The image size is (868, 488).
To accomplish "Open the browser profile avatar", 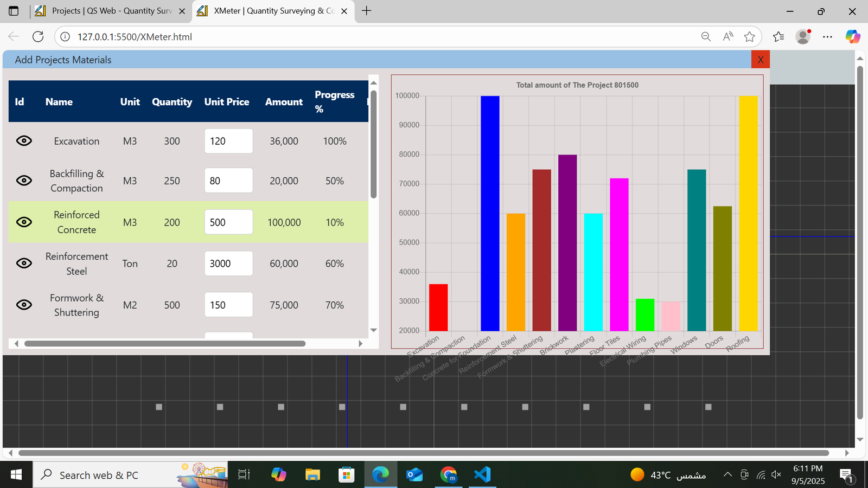I will (x=803, y=37).
